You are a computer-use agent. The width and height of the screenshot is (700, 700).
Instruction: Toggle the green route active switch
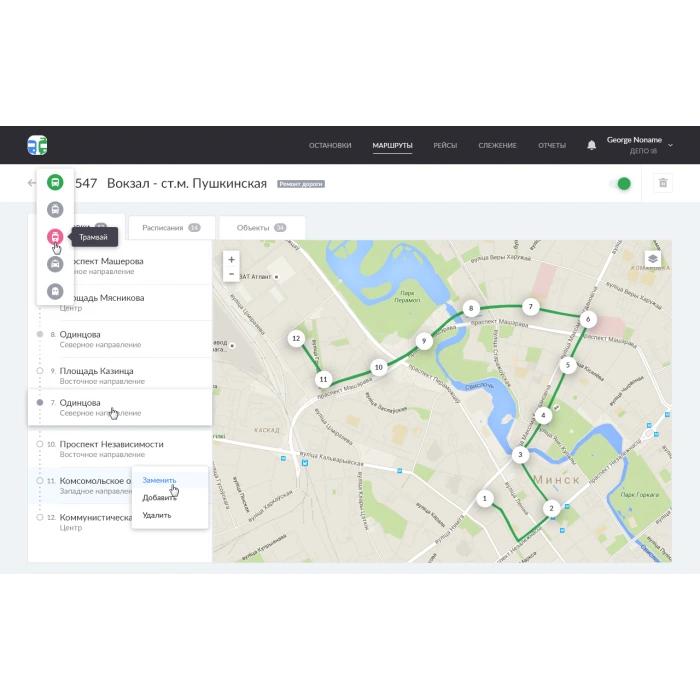click(621, 183)
